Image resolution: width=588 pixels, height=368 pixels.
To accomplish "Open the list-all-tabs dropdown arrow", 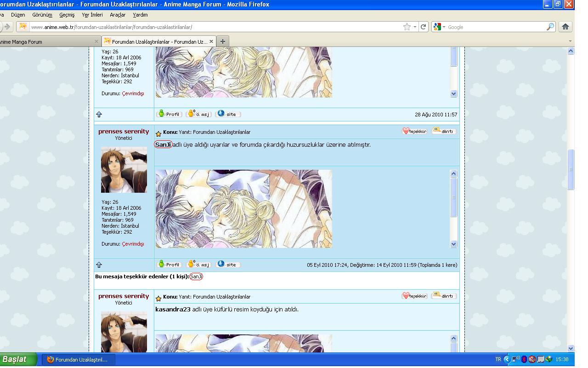I will click(571, 41).
